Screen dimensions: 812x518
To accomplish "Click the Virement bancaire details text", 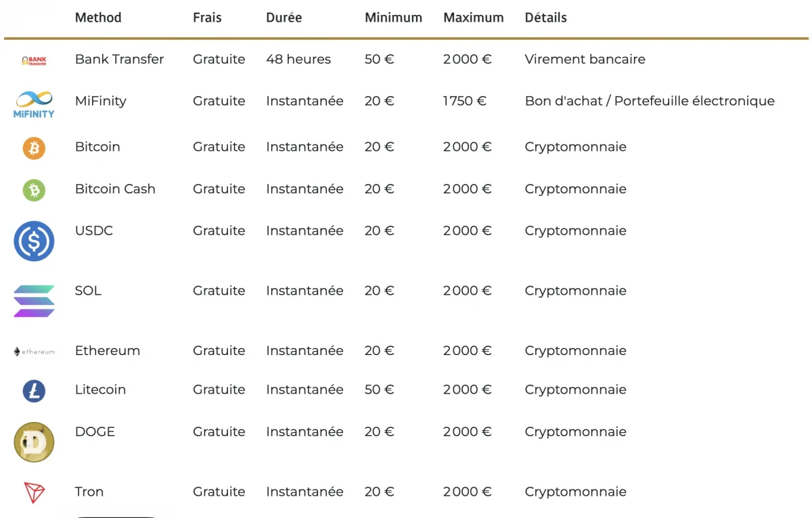I will point(585,59).
